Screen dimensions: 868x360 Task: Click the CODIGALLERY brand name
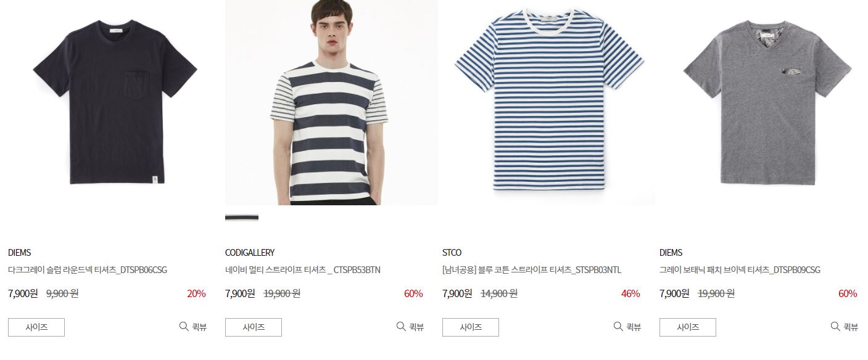[x=250, y=253]
